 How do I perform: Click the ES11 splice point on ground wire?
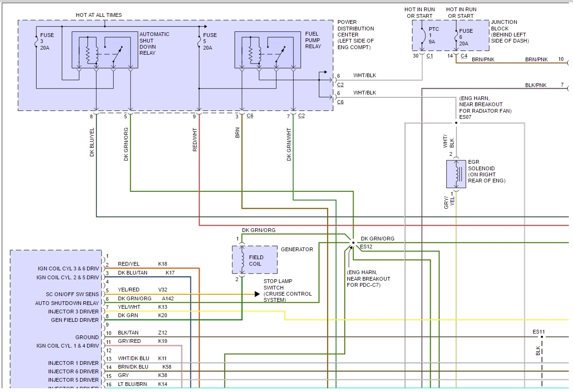click(542, 337)
